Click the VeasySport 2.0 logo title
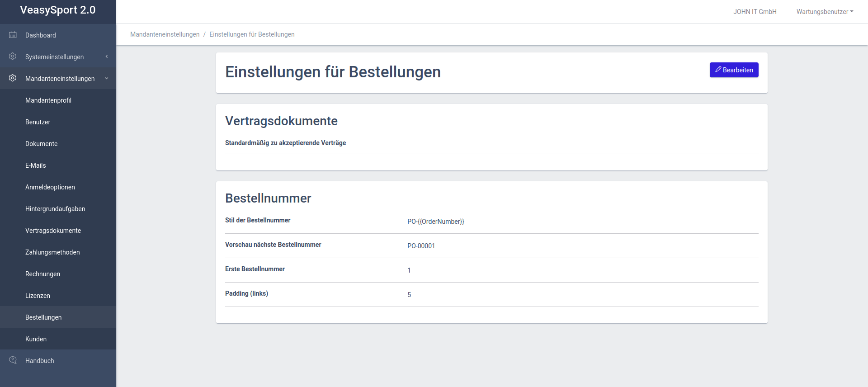This screenshot has width=868, height=387. coord(58,10)
